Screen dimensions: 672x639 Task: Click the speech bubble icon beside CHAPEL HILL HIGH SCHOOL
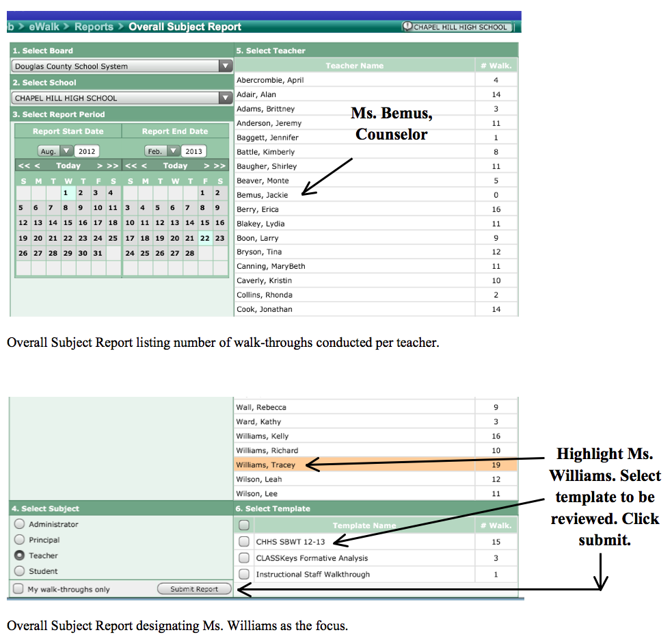[407, 26]
